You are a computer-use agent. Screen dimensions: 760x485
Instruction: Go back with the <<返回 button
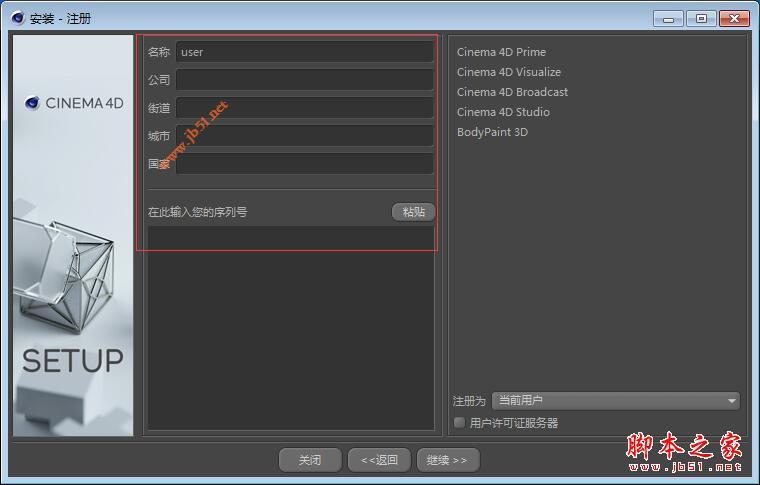point(380,460)
